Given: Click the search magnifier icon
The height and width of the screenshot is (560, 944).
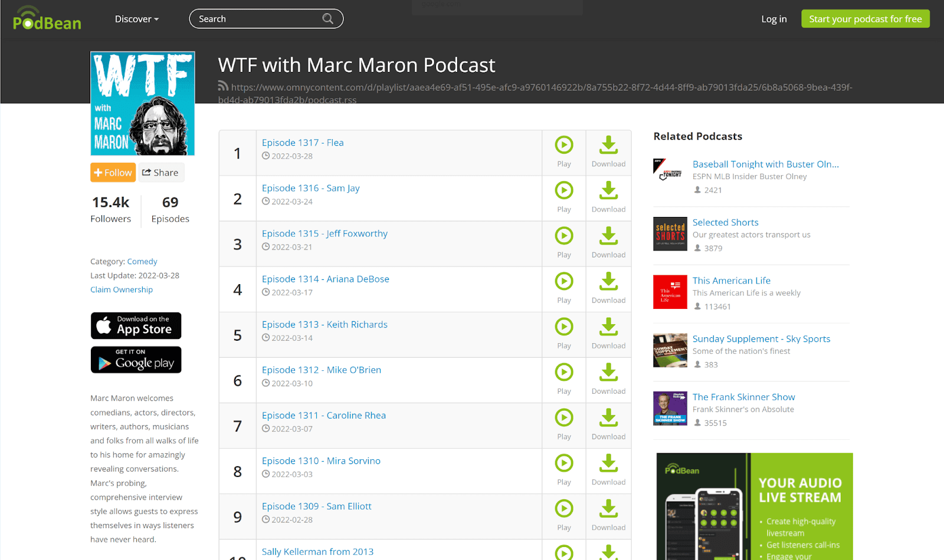Looking at the screenshot, I should [327, 19].
